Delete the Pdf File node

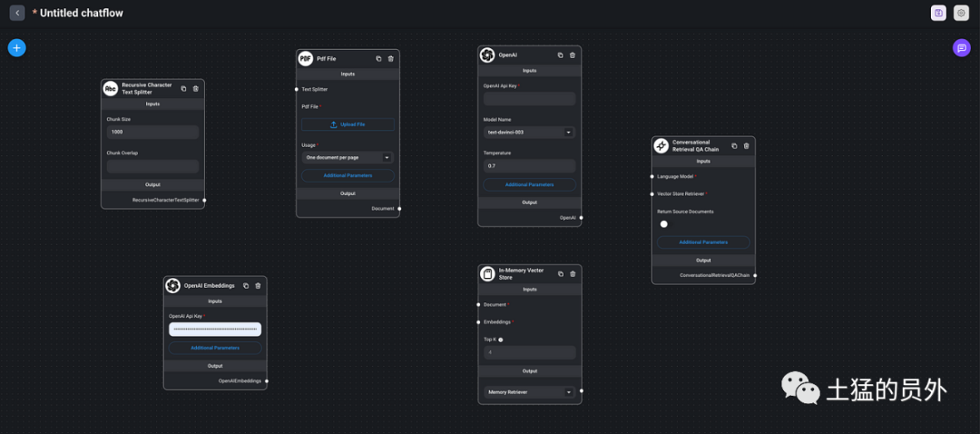coord(390,59)
